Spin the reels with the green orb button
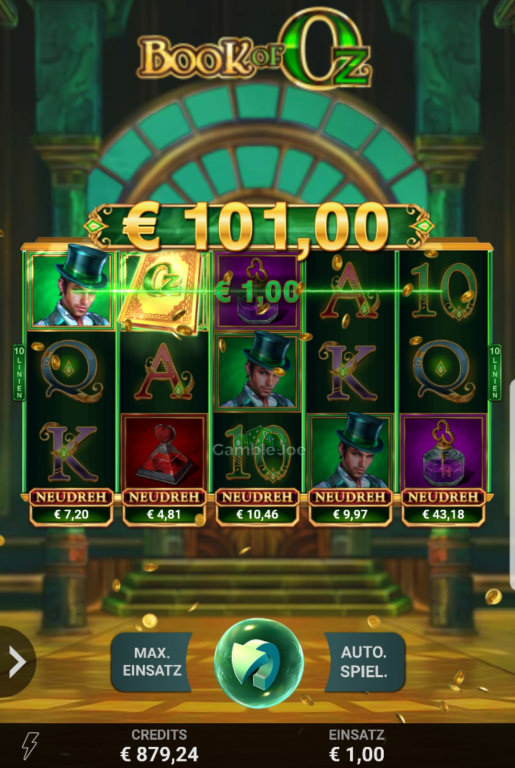Image resolution: width=515 pixels, height=768 pixels. (259, 663)
